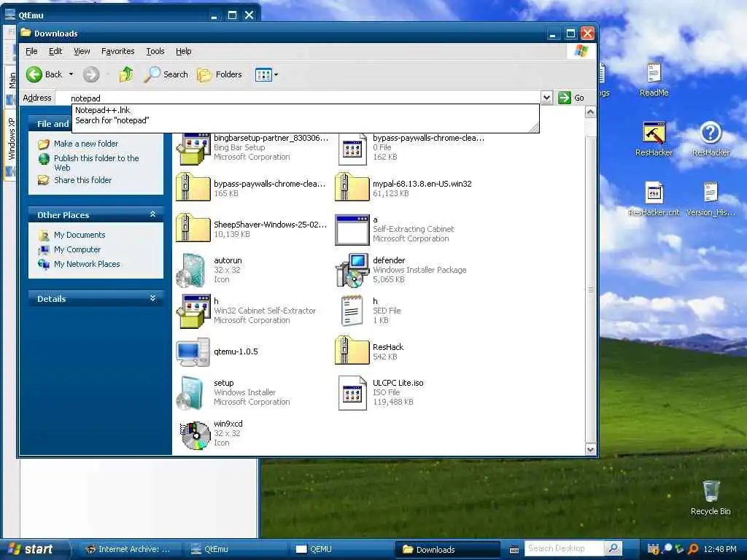Screen dimensions: 747x560
Task: Select bypass-paywalls-chrome 0 File icon
Action: point(352,149)
